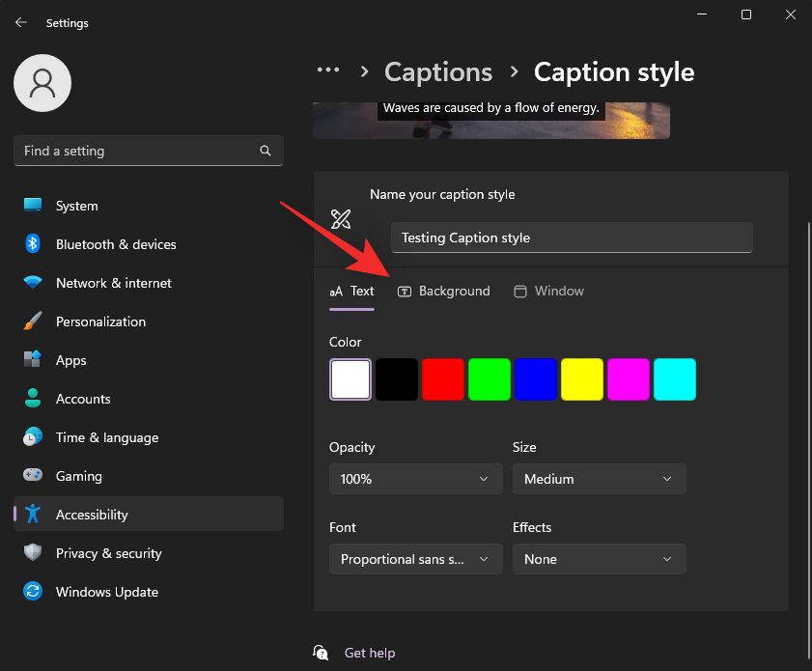Open the Opacity dropdown
The image size is (812, 671).
(x=415, y=479)
